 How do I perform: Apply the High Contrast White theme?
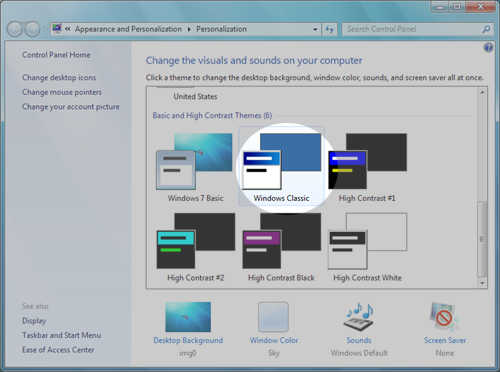tap(367, 241)
